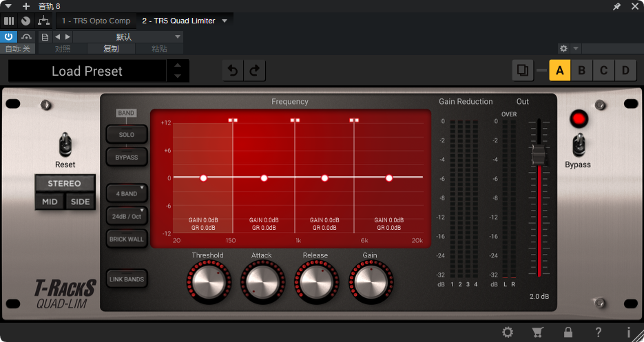644x342 pixels.
Task: Toggle BRICK WALL mode
Action: coord(127,239)
